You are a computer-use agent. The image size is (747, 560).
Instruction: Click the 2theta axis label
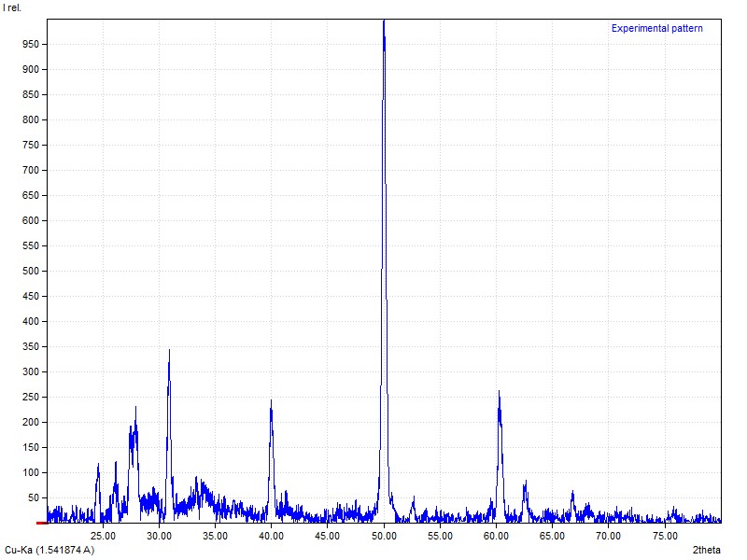706,550
